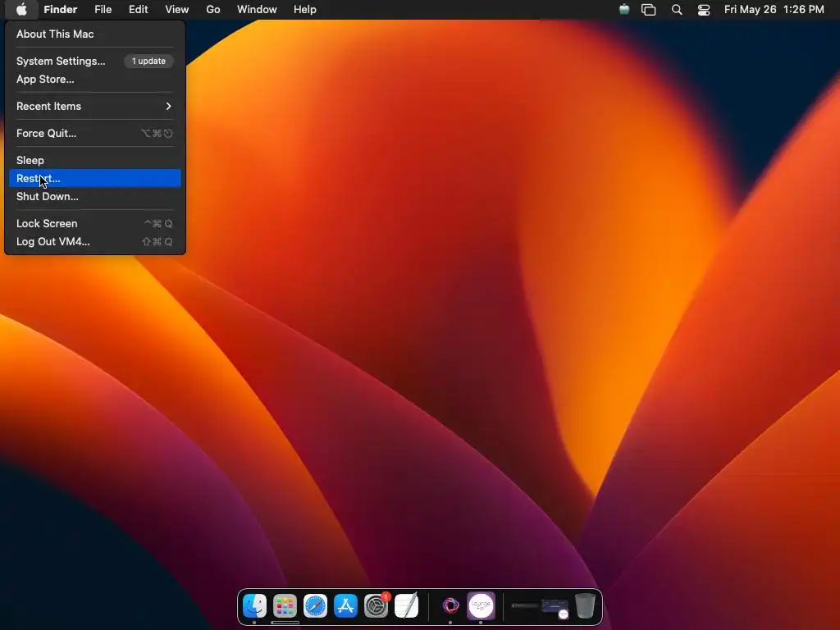The height and width of the screenshot is (630, 840).
Task: Select Shut Down… menu entry
Action: coord(95,197)
